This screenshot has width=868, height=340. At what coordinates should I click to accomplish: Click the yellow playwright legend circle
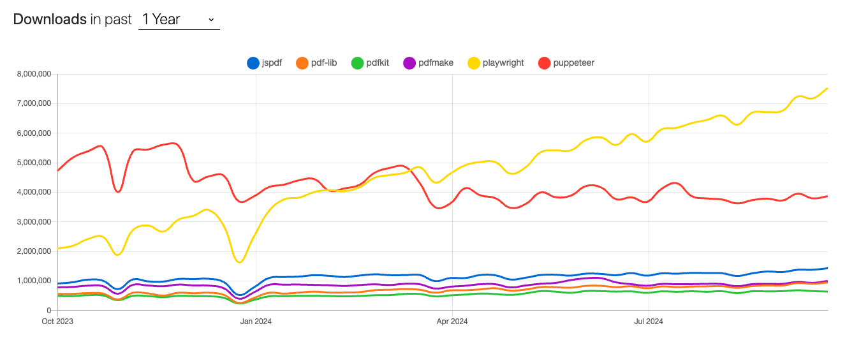tap(474, 63)
